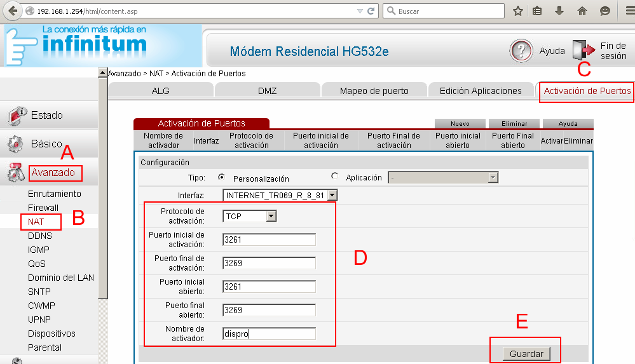The image size is (635, 364).
Task: Reload the page with the refresh icon
Action: [x=371, y=11]
